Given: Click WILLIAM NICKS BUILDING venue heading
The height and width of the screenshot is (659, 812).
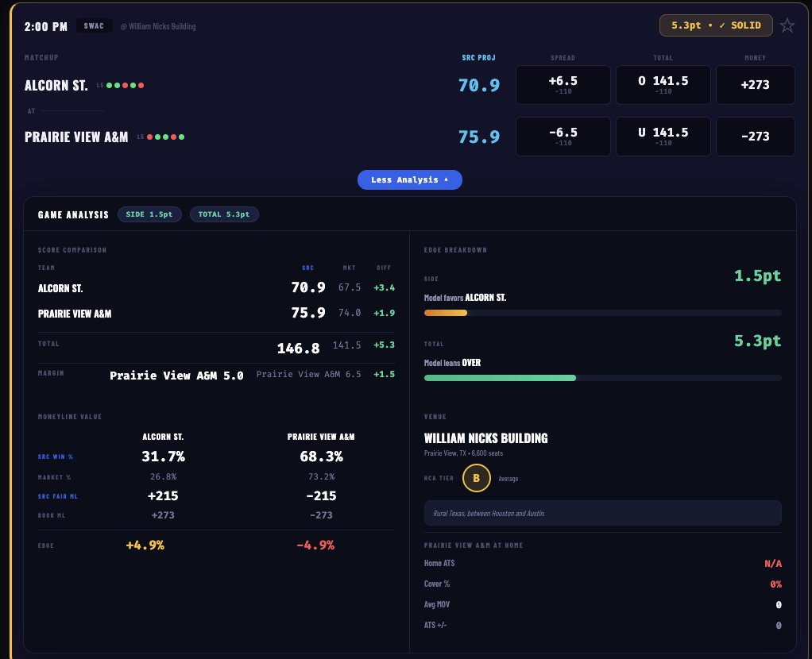Looking at the screenshot, I should [x=485, y=438].
